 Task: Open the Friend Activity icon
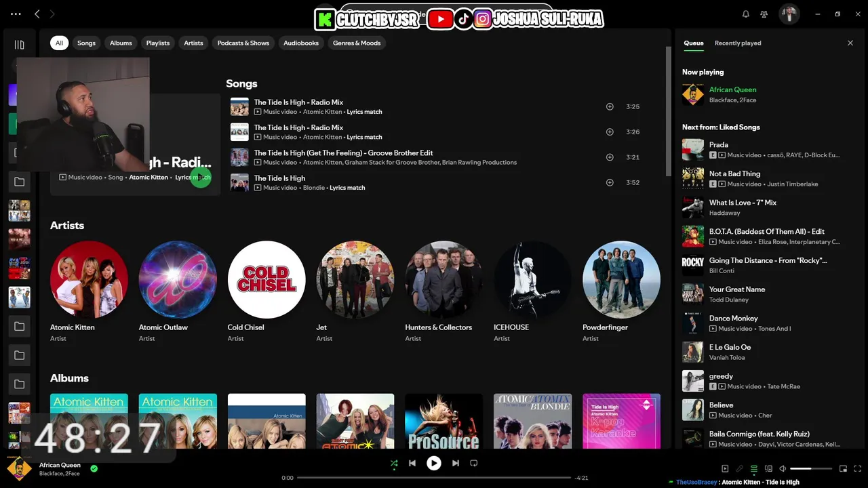pos(764,14)
